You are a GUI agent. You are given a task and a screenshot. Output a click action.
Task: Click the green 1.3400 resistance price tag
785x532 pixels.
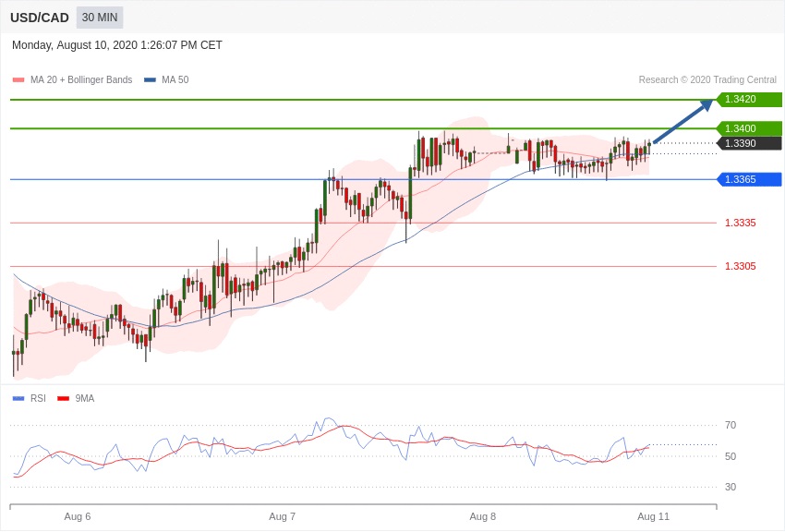pos(748,128)
